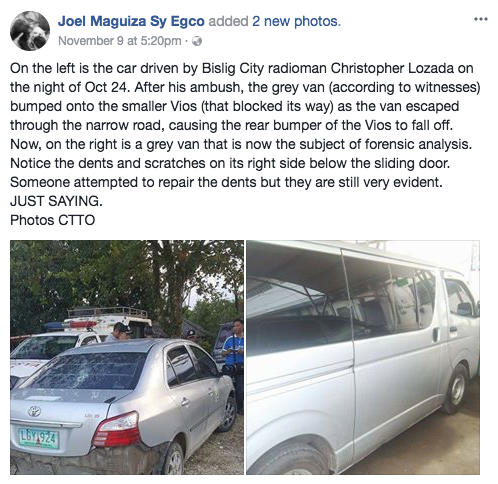The image size is (498, 484).
Task: Click the police vehicle's roof light bar
Action: pos(71,324)
